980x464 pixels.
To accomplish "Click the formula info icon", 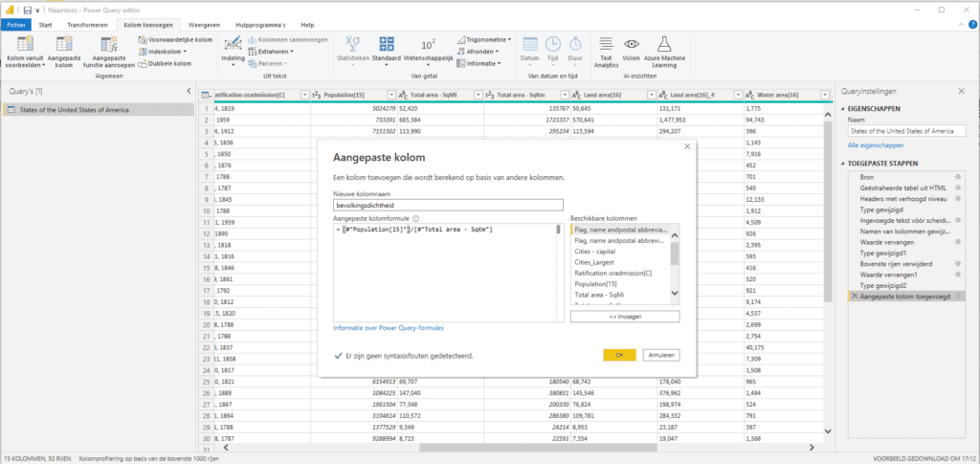I will (415, 218).
